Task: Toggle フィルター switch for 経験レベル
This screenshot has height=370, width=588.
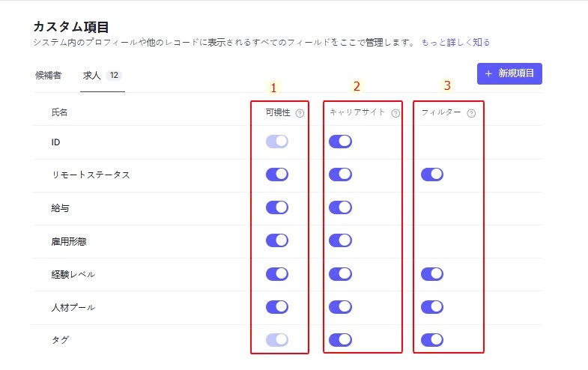Action: (x=432, y=274)
